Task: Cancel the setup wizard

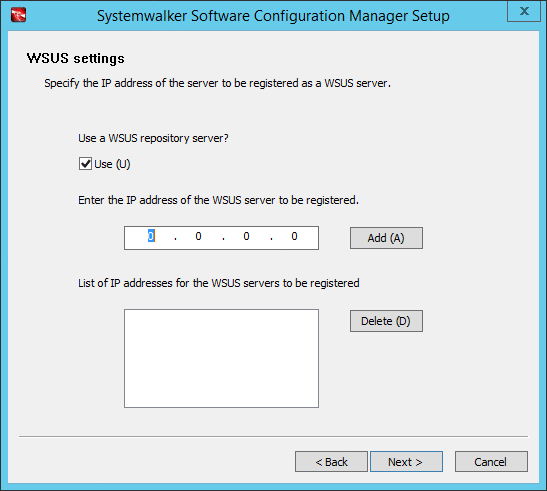Action: pyautogui.click(x=491, y=462)
